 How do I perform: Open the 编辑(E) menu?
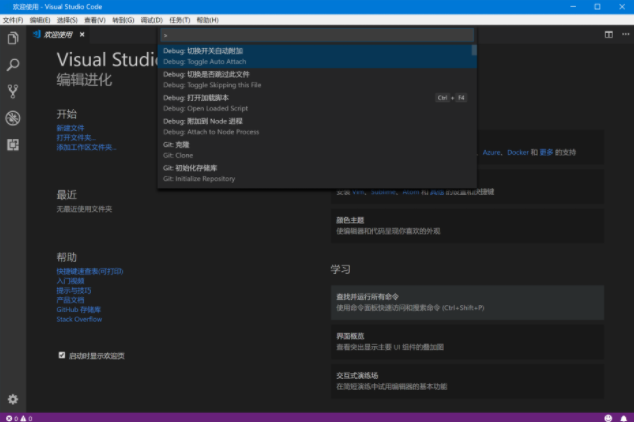tap(40, 20)
